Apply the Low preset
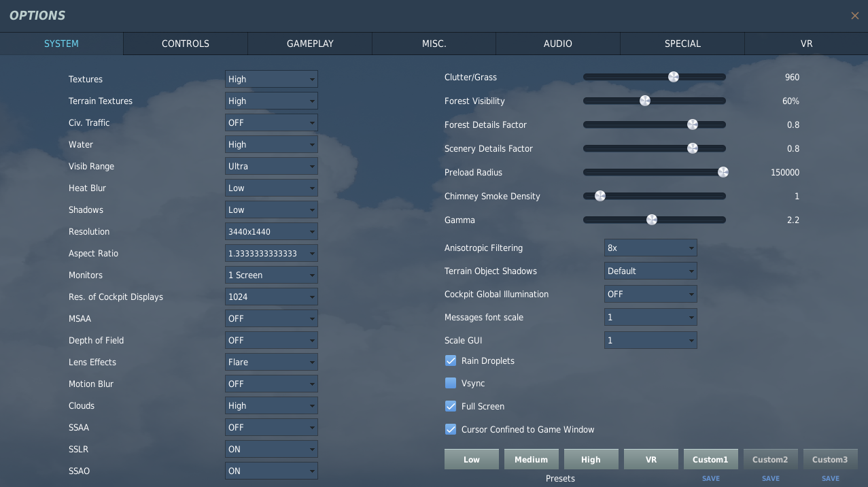 coord(472,459)
